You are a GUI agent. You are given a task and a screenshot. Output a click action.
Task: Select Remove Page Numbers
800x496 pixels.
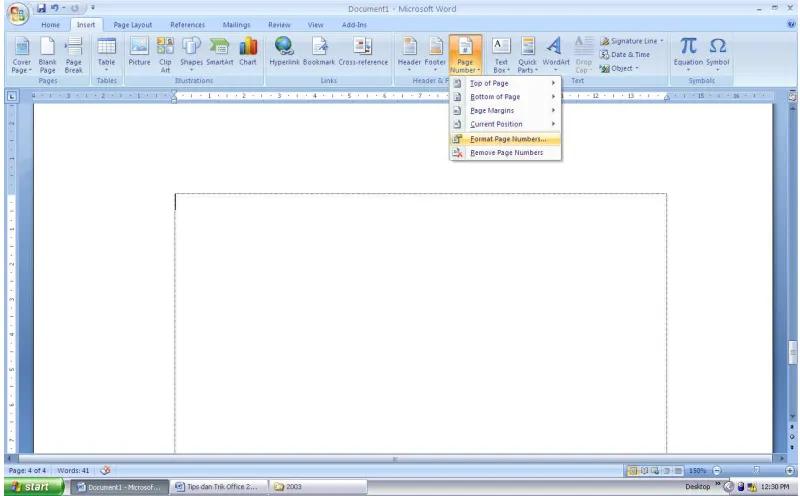(x=505, y=153)
